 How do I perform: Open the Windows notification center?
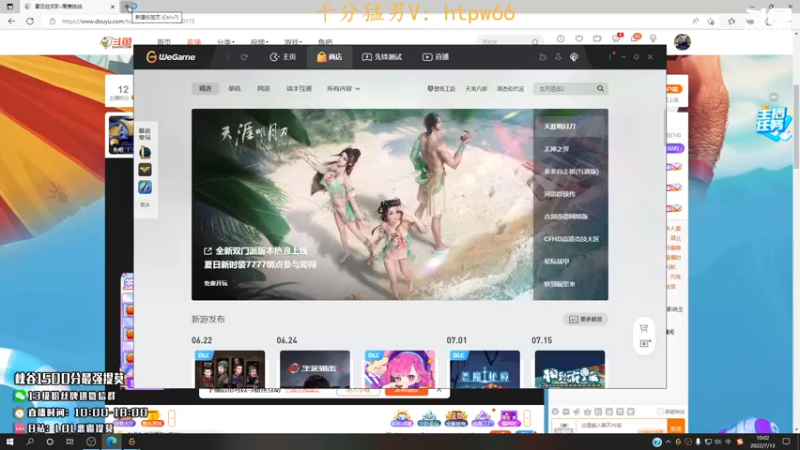coord(786,442)
